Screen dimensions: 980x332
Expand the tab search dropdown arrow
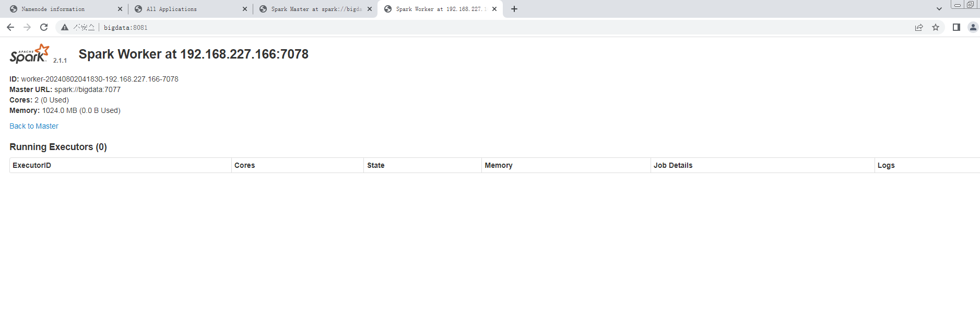pyautogui.click(x=939, y=9)
